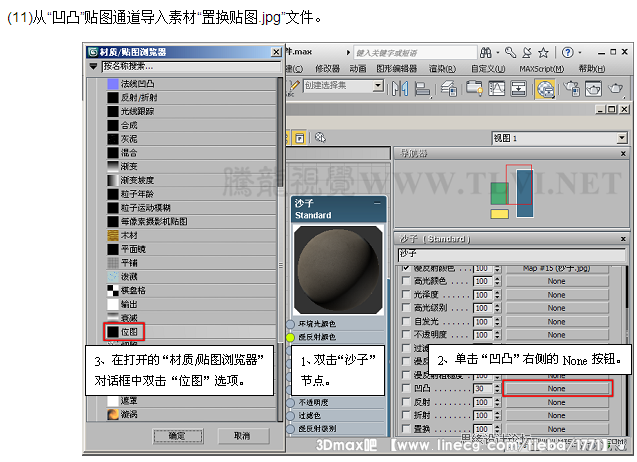The width and height of the screenshot is (637, 462).
Task: Enable the 自发光 map checkbox
Action: [x=405, y=321]
